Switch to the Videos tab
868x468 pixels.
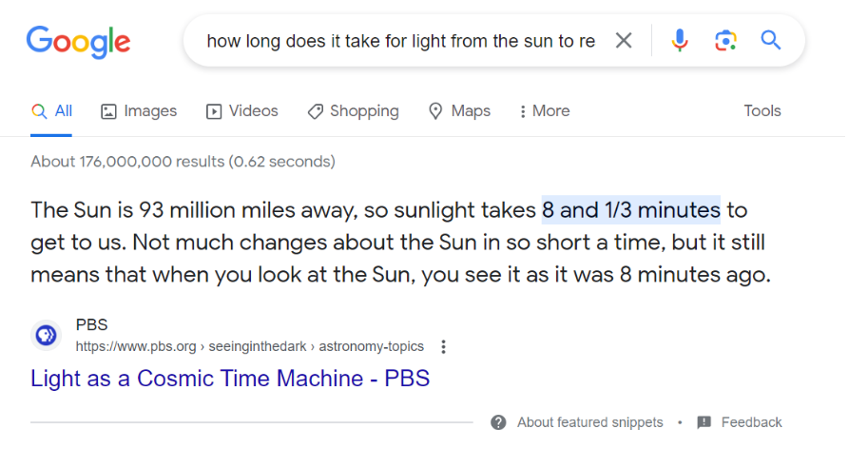pos(242,111)
